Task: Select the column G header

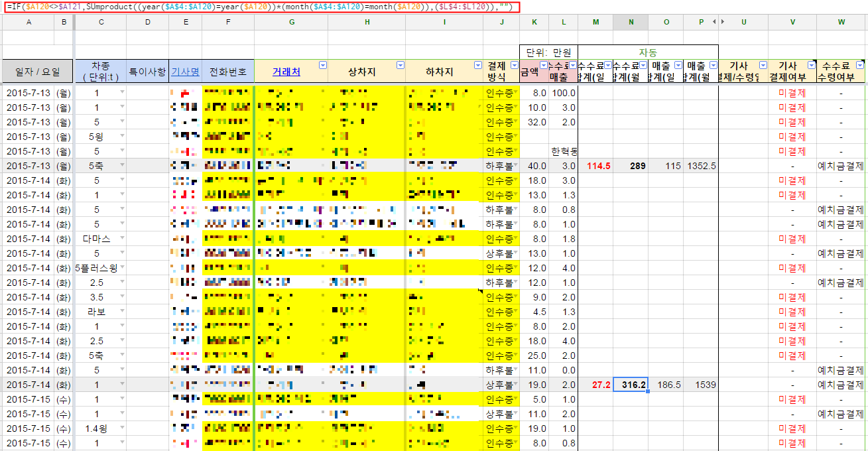Action: (291, 23)
